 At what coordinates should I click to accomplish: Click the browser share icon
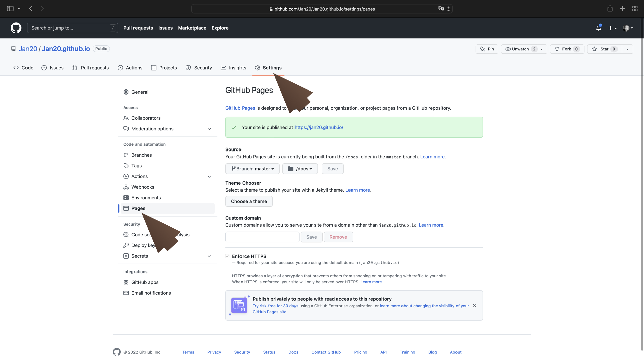pyautogui.click(x=610, y=9)
